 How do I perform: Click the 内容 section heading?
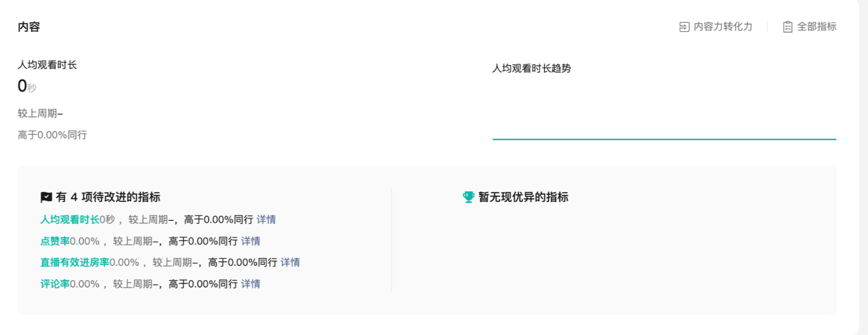(29, 27)
